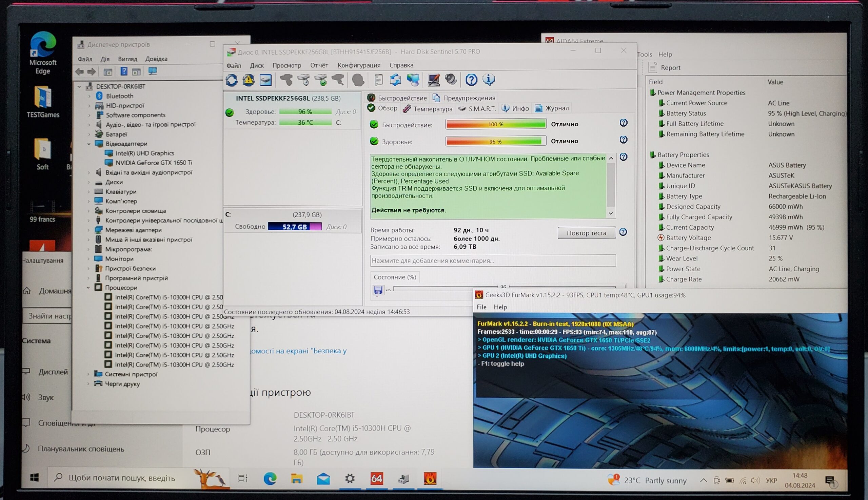
Task: Open the Конфигурация menu
Action: click(x=359, y=65)
